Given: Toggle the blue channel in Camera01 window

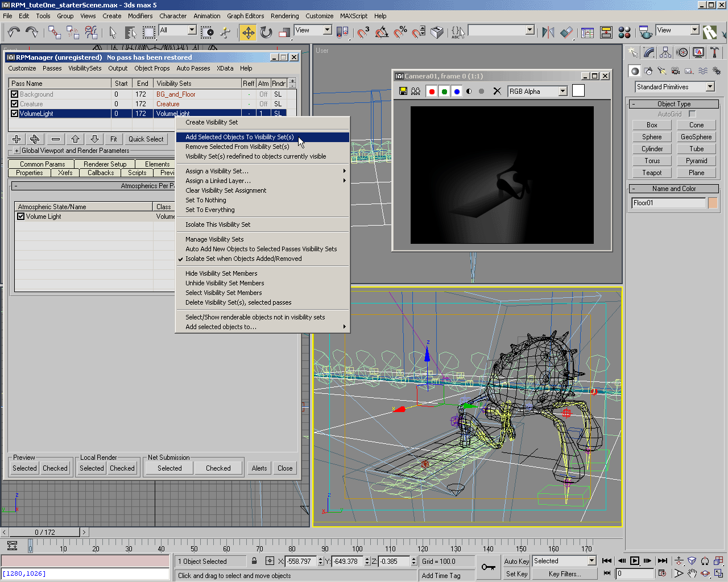Looking at the screenshot, I should point(457,91).
